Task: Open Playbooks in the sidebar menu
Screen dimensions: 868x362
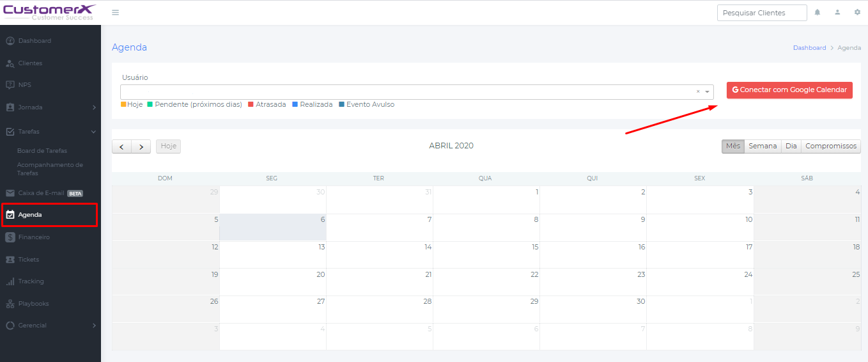Action: [33, 304]
